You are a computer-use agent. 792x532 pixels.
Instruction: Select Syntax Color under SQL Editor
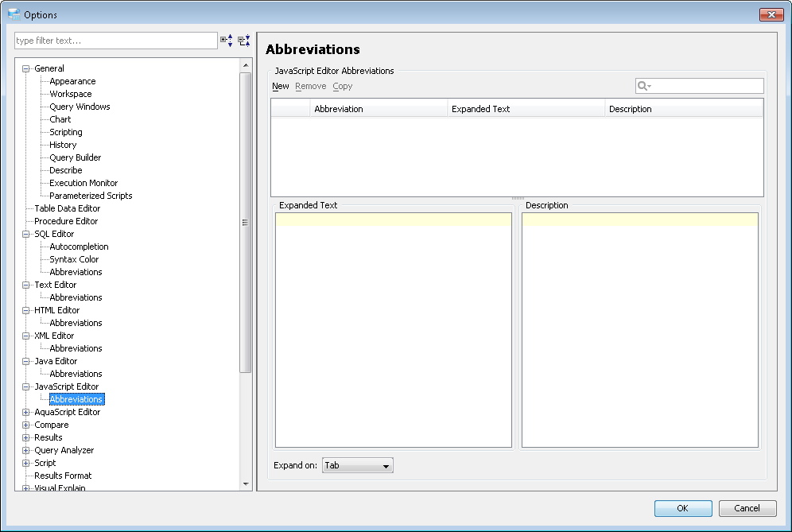point(74,259)
